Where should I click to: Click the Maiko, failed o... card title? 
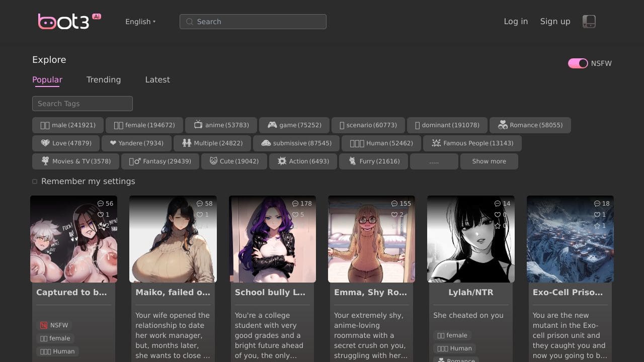click(173, 292)
